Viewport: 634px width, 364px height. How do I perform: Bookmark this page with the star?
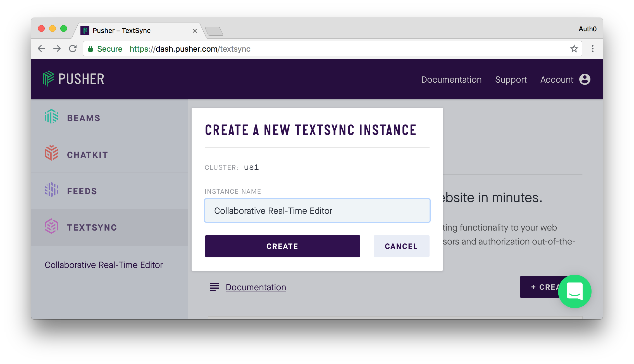click(x=574, y=49)
